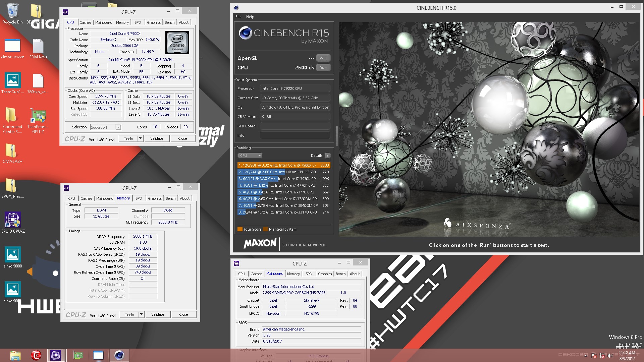
Task: Switch to Caches tab in processor CPU-Z window
Action: (x=85, y=22)
